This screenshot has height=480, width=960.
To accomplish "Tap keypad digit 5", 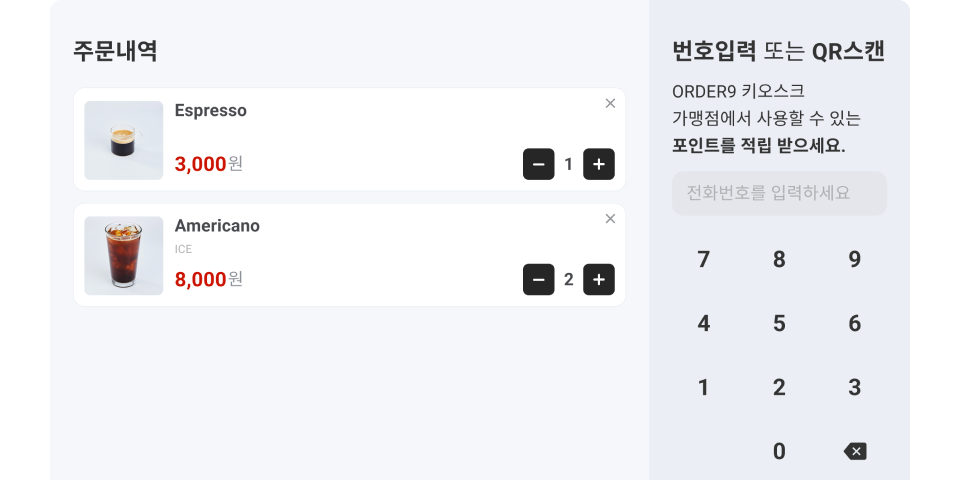I will pos(779,323).
